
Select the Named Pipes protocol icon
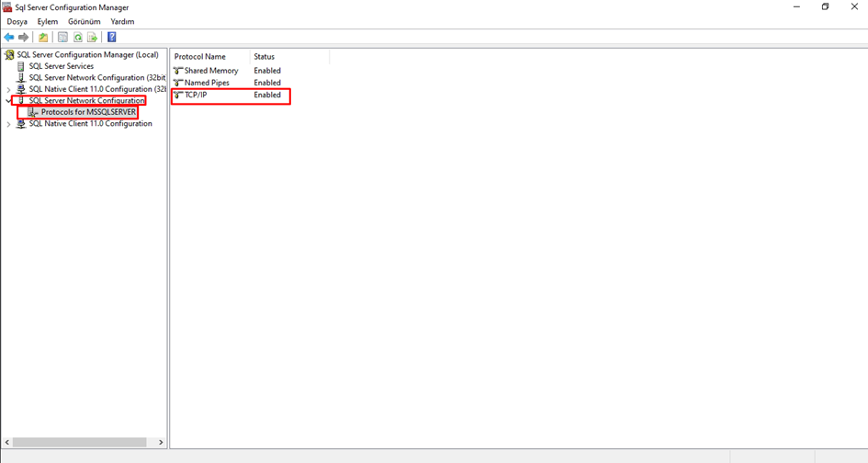pyautogui.click(x=178, y=83)
